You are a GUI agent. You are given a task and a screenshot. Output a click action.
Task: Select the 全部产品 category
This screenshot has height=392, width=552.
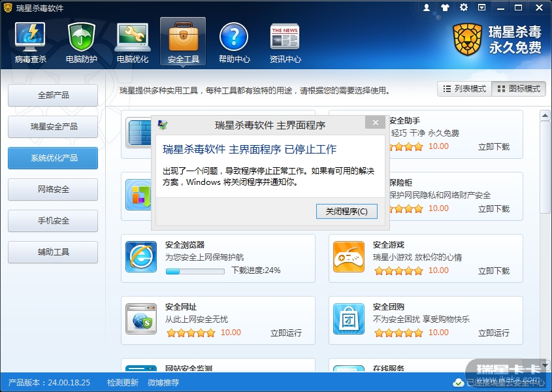(53, 95)
